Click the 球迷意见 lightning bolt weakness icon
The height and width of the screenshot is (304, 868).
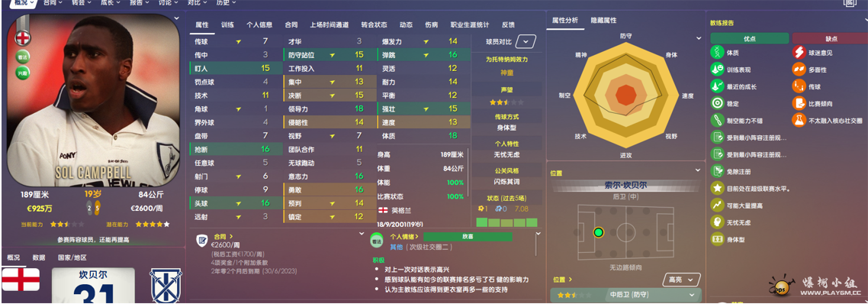point(799,53)
